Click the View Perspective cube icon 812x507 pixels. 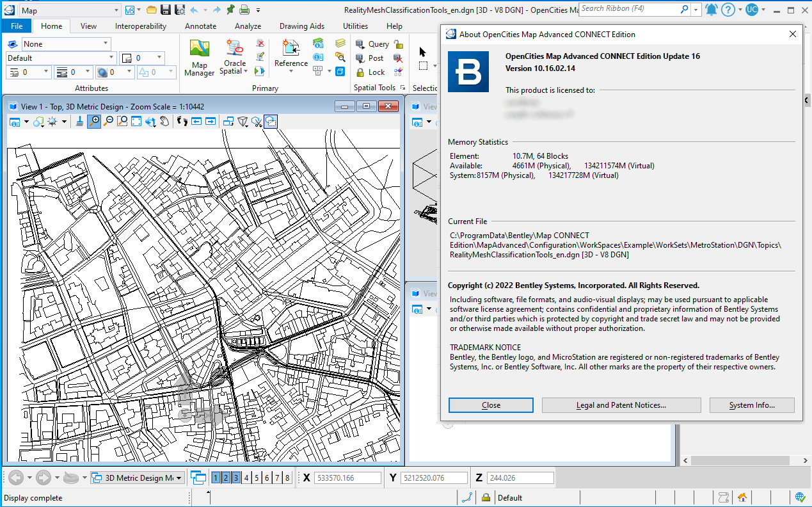coord(243,121)
